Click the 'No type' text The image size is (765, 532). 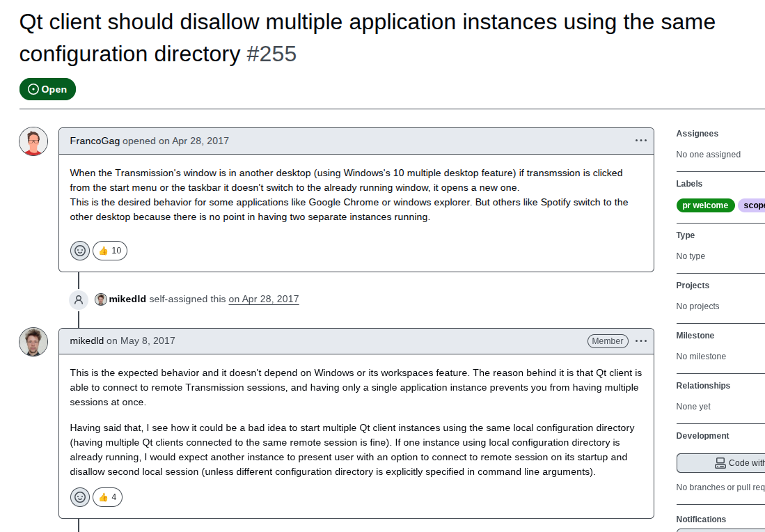point(691,256)
